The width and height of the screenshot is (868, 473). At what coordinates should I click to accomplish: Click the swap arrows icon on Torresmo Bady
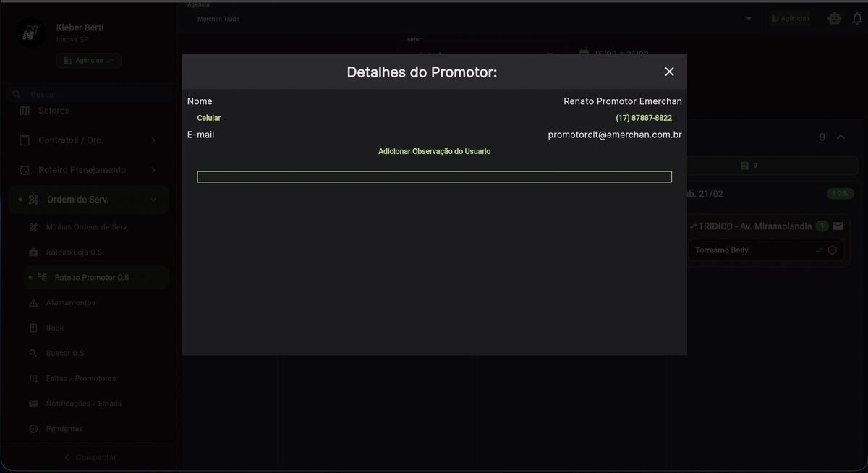[x=820, y=250]
